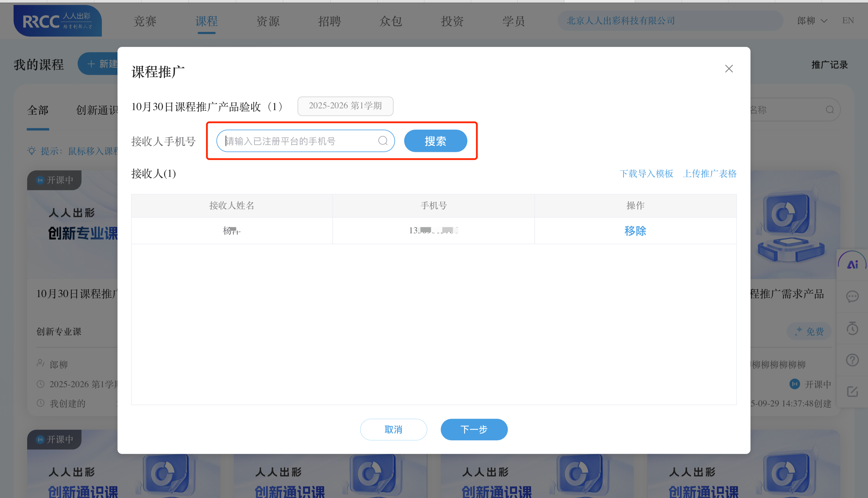Click the 下一步 next step button
The image size is (868, 498).
pos(474,429)
